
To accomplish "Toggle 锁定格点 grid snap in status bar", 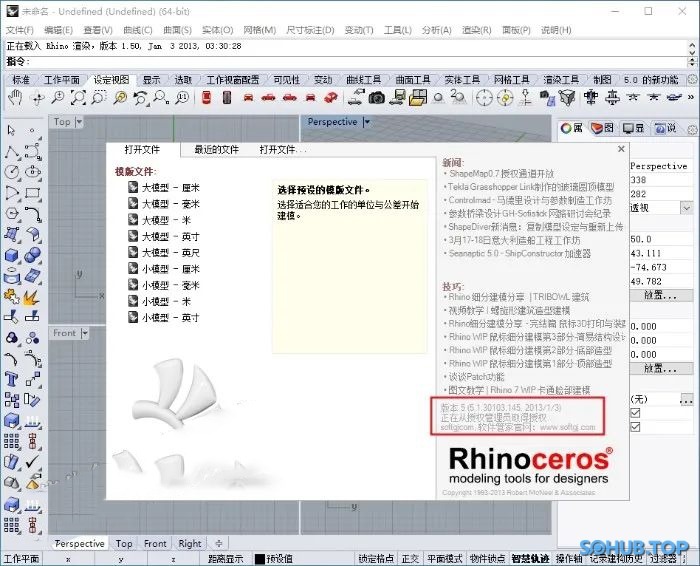I will click(376, 559).
